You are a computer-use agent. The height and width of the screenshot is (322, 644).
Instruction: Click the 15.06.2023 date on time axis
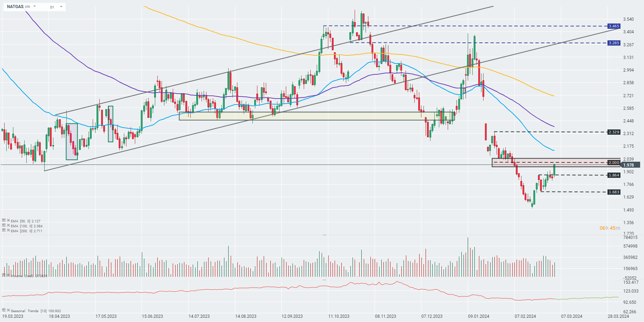152,316
